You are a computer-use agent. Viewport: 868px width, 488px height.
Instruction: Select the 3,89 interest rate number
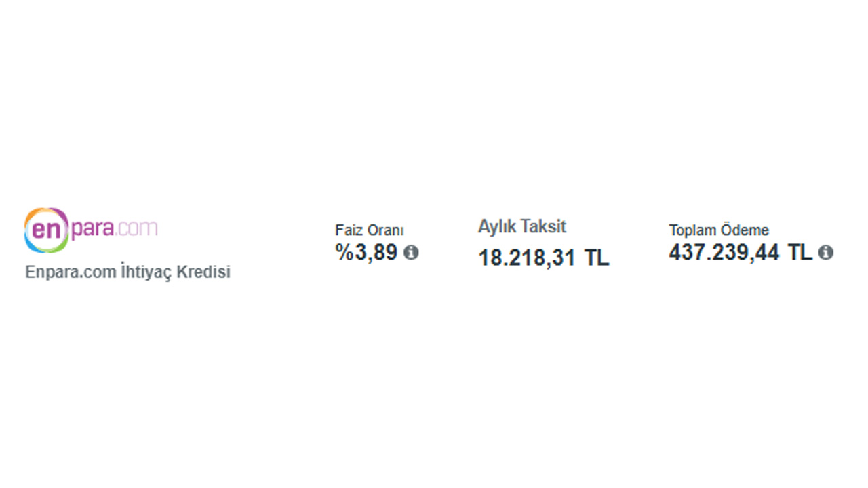tap(376, 253)
